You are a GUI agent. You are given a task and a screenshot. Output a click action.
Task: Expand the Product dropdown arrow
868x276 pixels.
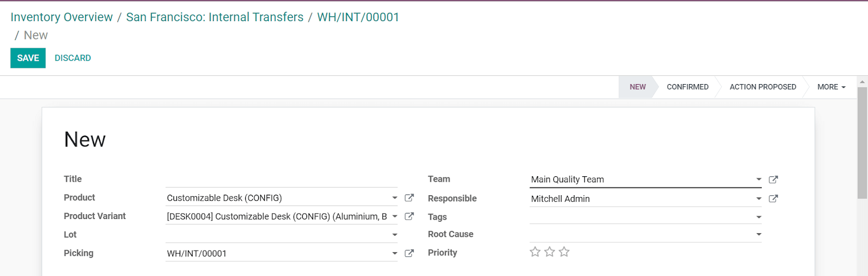[395, 198]
